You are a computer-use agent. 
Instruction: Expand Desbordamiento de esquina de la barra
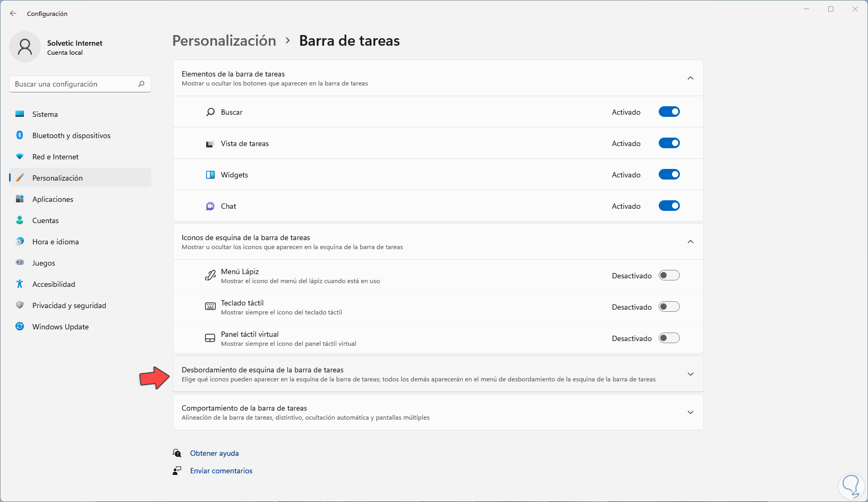(x=690, y=374)
